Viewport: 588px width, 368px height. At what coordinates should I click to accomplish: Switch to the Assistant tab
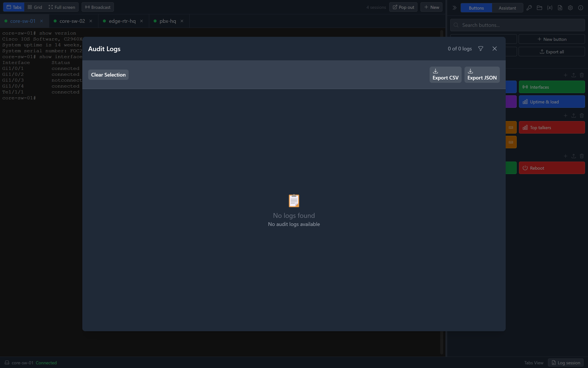coord(507,8)
